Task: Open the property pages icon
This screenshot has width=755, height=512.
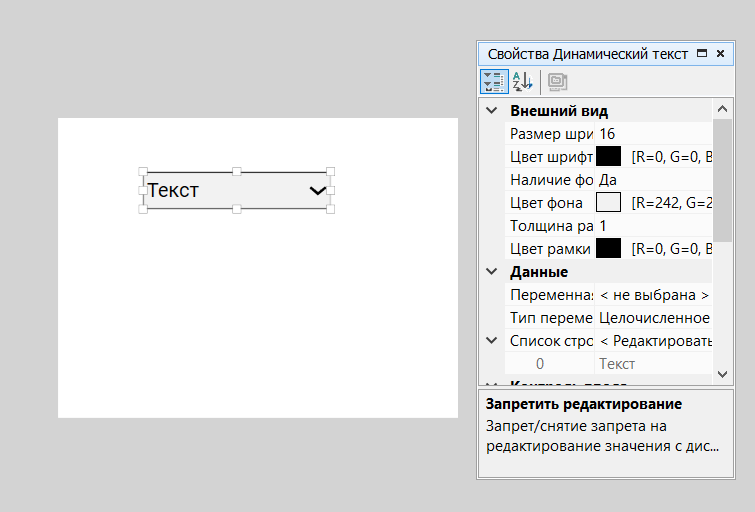Action: 557,82
